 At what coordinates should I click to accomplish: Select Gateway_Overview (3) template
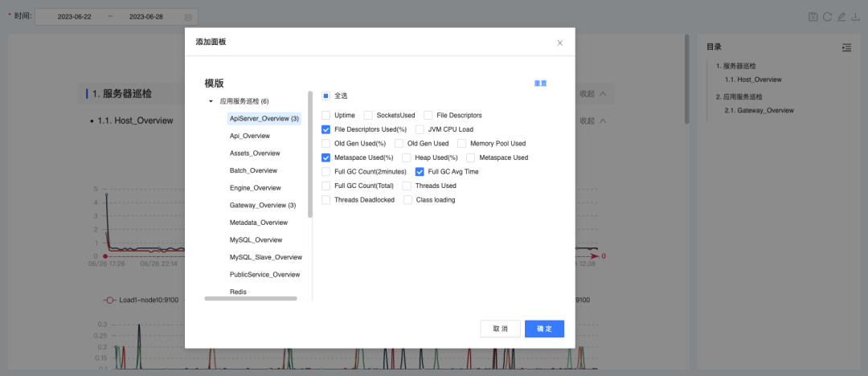tap(264, 205)
